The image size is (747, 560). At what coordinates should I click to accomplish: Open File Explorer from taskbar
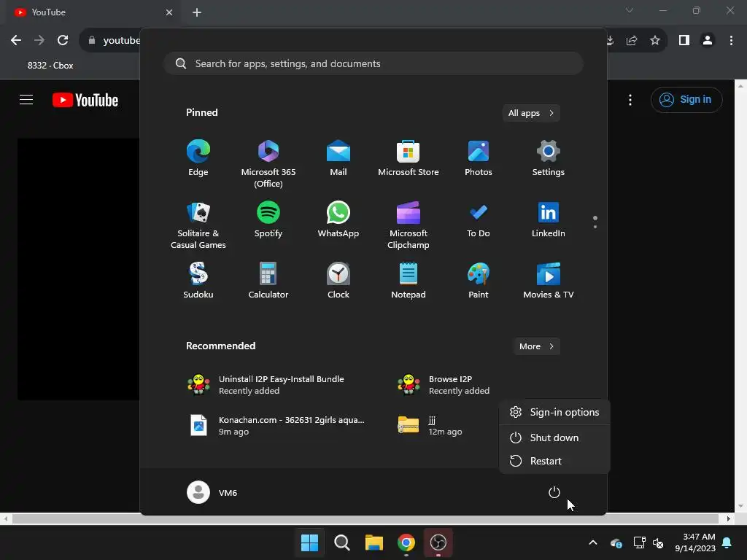tap(374, 542)
